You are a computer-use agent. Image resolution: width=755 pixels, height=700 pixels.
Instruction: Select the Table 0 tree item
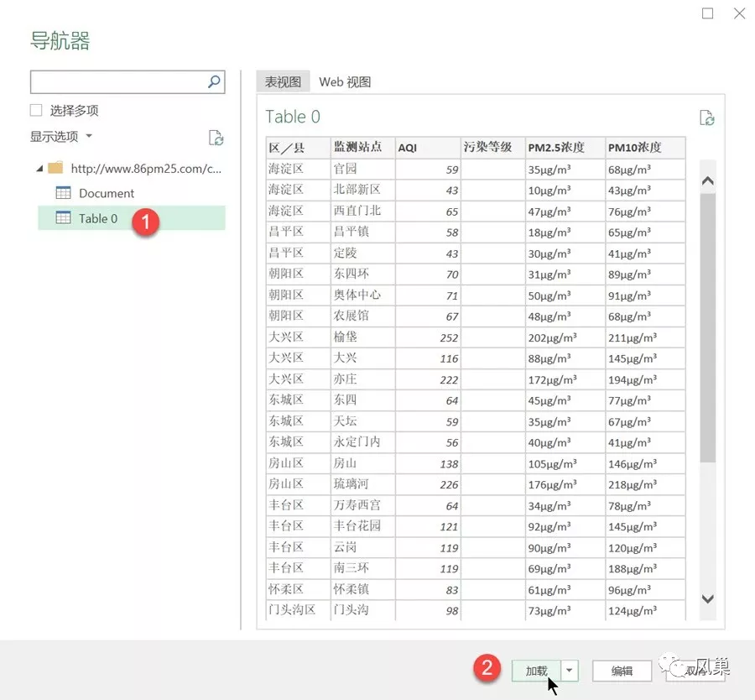tap(132, 217)
